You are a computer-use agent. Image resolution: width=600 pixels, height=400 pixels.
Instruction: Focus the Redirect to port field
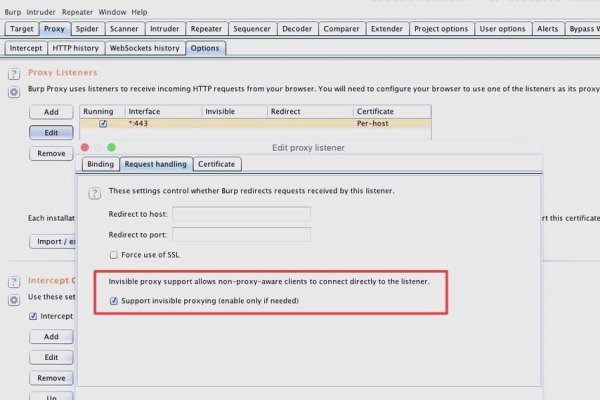click(x=241, y=234)
